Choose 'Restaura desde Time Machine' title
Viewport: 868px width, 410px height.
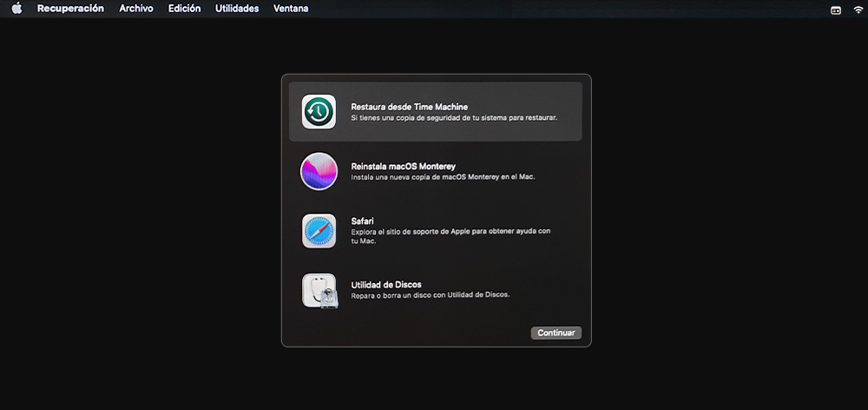[410, 107]
